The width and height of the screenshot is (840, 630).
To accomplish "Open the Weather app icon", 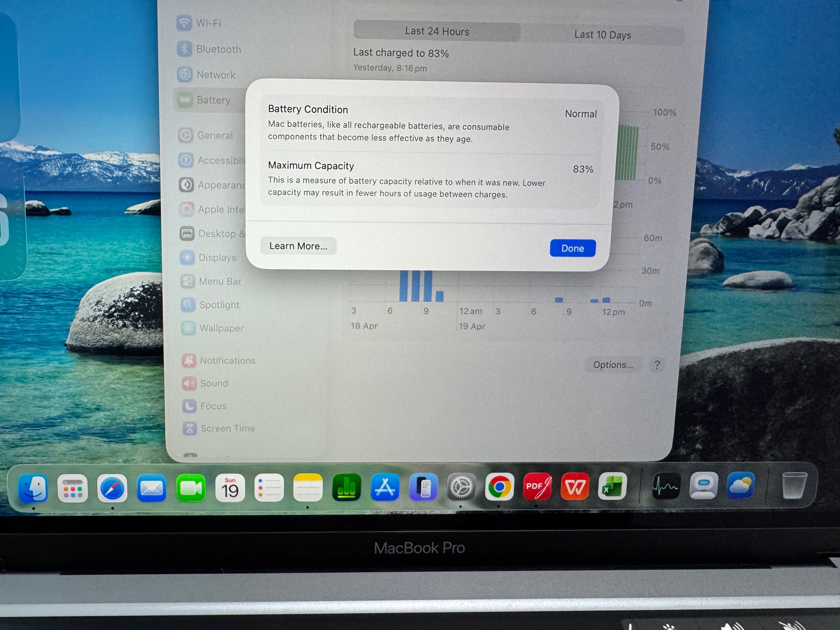I will click(x=741, y=485).
